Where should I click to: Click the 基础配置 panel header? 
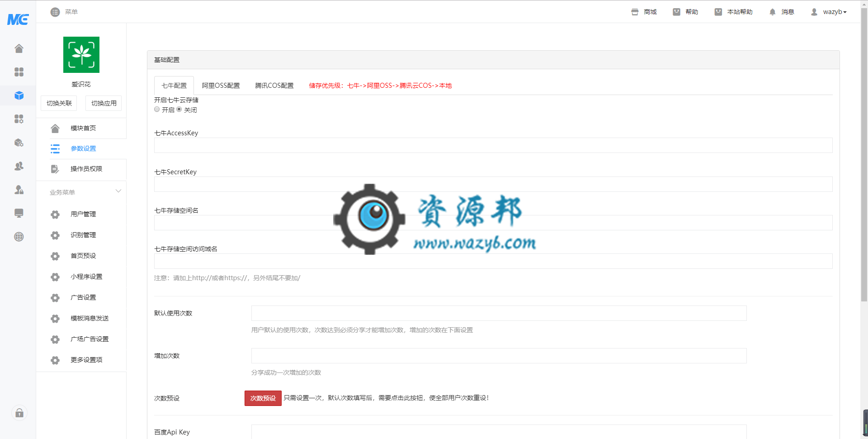[493, 60]
